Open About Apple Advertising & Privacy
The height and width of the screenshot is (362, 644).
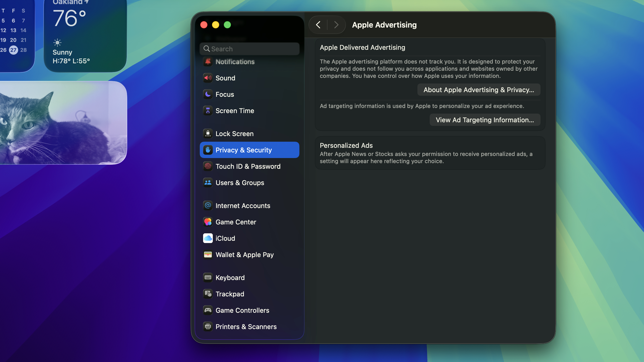[478, 90]
